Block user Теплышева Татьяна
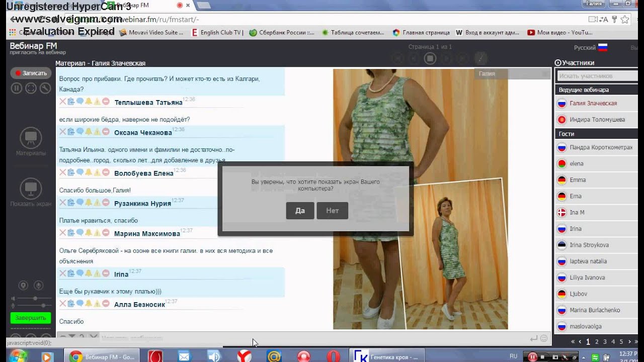 (x=106, y=102)
